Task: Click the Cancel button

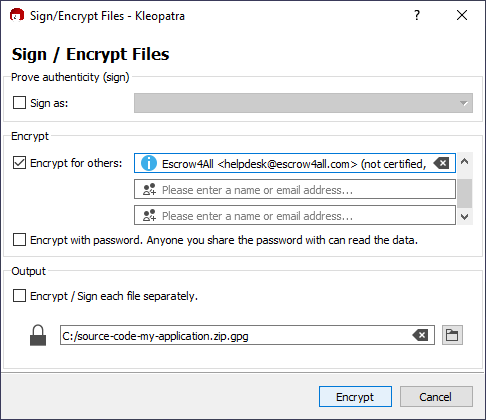Action: [x=436, y=397]
